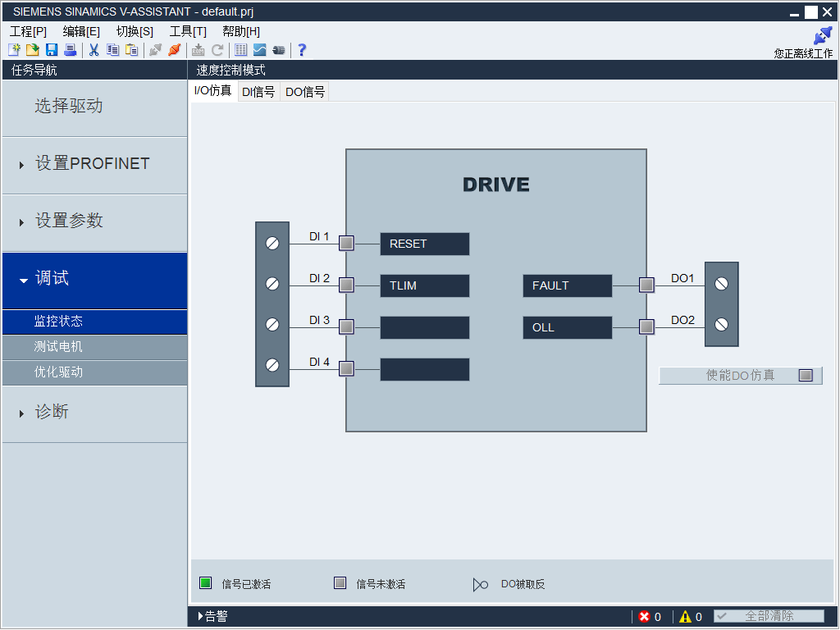840x630 pixels.
Task: Click the FAULT output signal box
Action: coord(568,285)
